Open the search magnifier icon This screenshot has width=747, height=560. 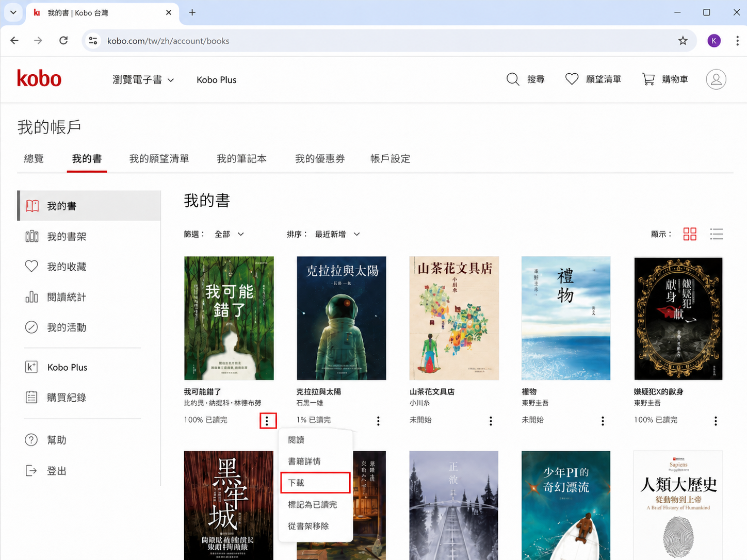[513, 79]
